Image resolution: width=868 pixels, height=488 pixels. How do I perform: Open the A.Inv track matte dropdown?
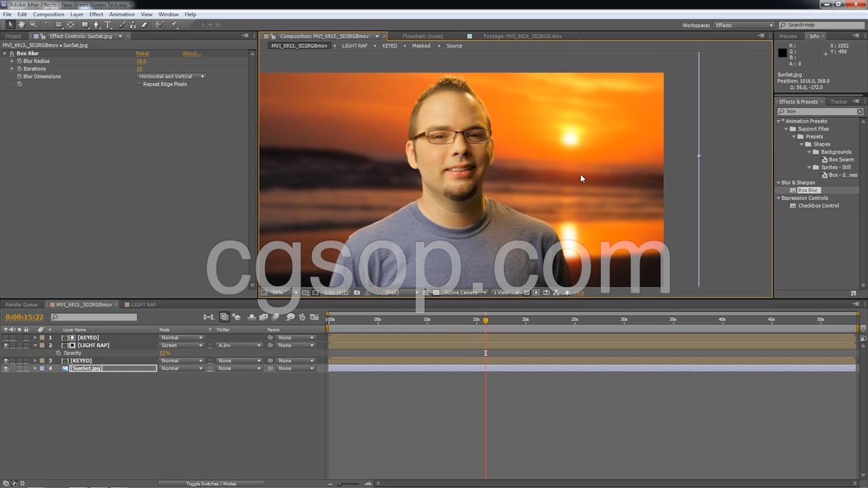(239, 345)
